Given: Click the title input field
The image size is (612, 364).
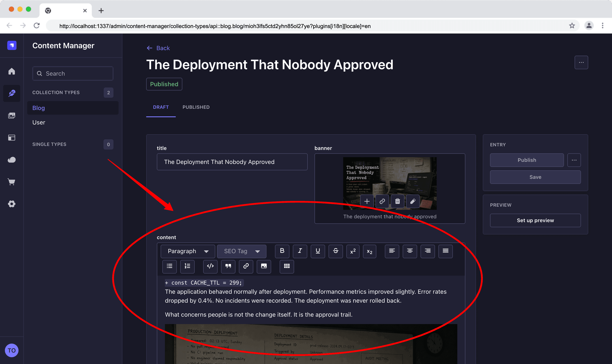Looking at the screenshot, I should (232, 162).
